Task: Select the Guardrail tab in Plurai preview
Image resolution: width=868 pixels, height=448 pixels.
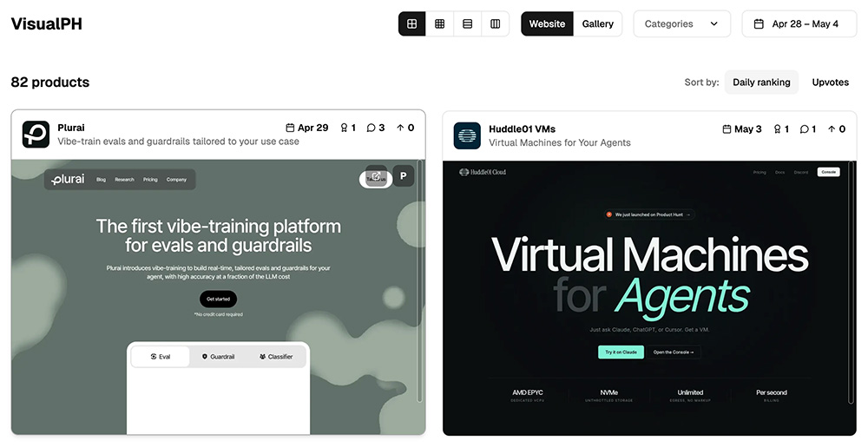Action: tap(218, 357)
